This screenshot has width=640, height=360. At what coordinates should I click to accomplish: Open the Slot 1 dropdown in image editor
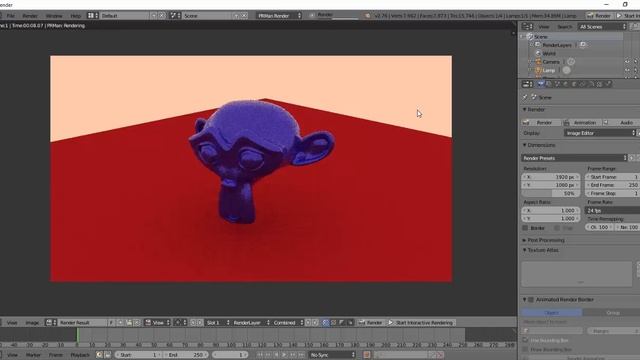tap(217, 322)
